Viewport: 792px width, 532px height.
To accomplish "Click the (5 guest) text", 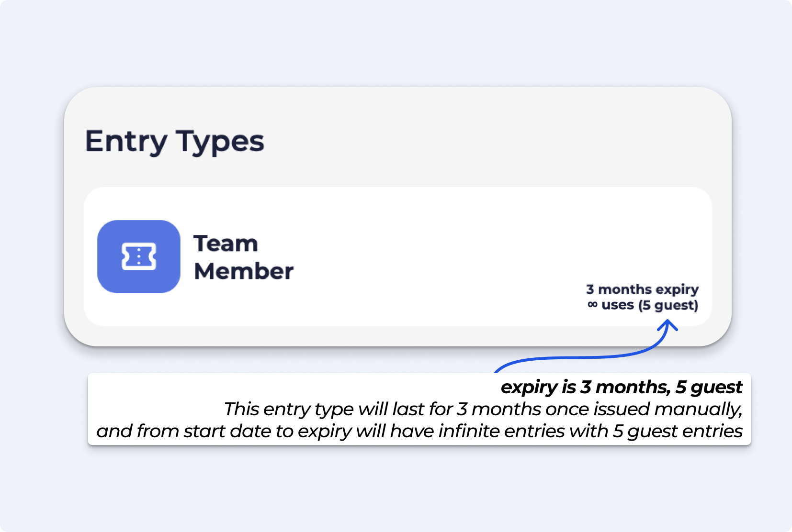I will (668, 305).
